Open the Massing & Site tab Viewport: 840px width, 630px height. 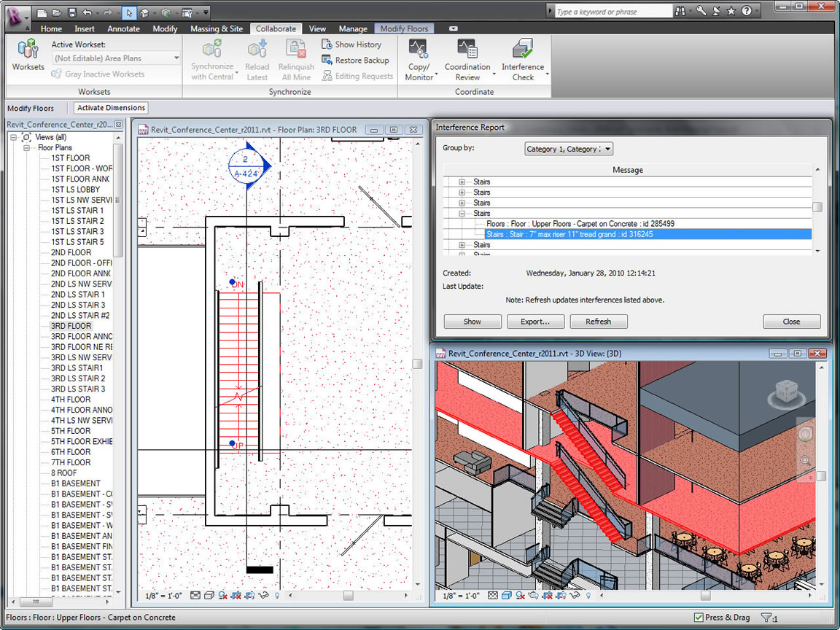click(217, 28)
